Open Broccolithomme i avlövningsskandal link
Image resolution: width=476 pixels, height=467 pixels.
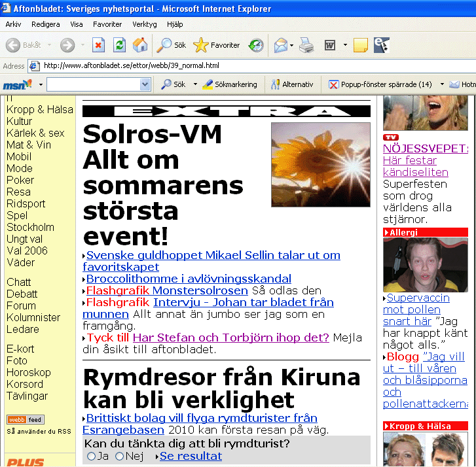189,279
